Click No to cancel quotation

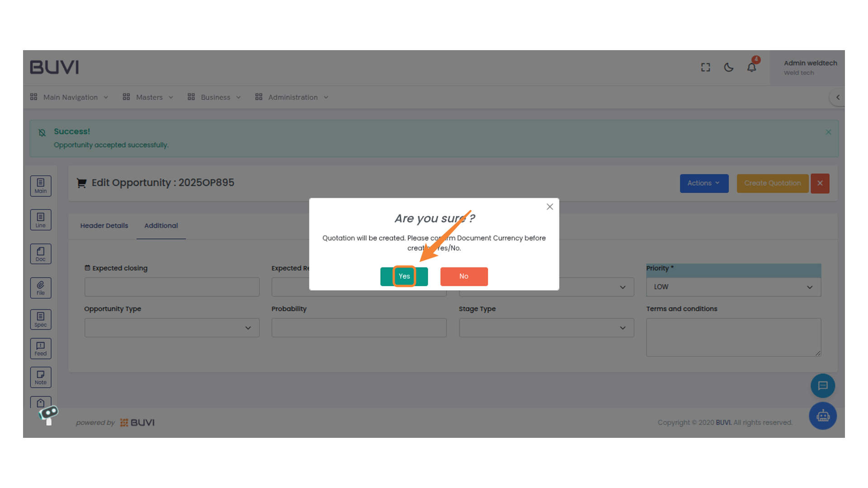coord(464,276)
